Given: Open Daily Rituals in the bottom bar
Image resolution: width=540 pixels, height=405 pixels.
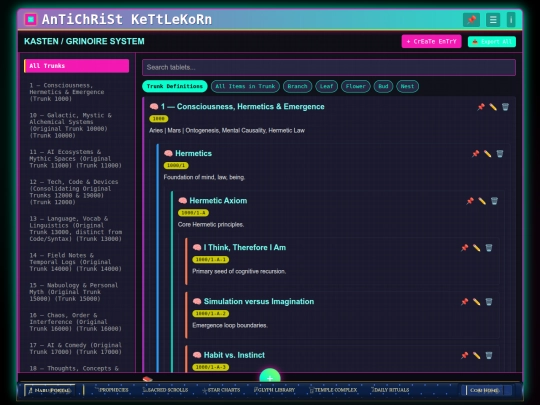Looking at the screenshot, I should (x=390, y=390).
